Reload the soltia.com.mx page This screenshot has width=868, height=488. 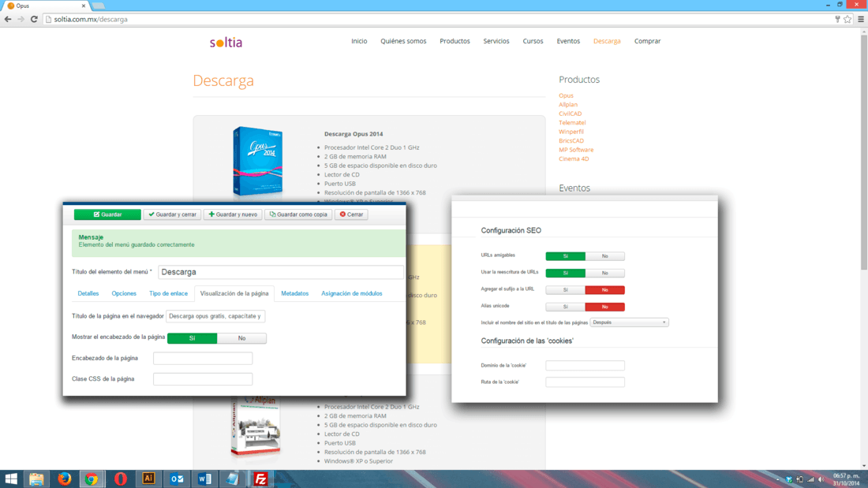tap(34, 20)
